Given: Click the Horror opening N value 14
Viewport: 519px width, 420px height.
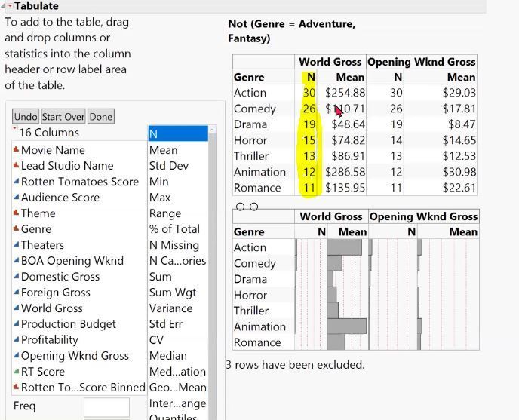Looking at the screenshot, I should point(396,140).
